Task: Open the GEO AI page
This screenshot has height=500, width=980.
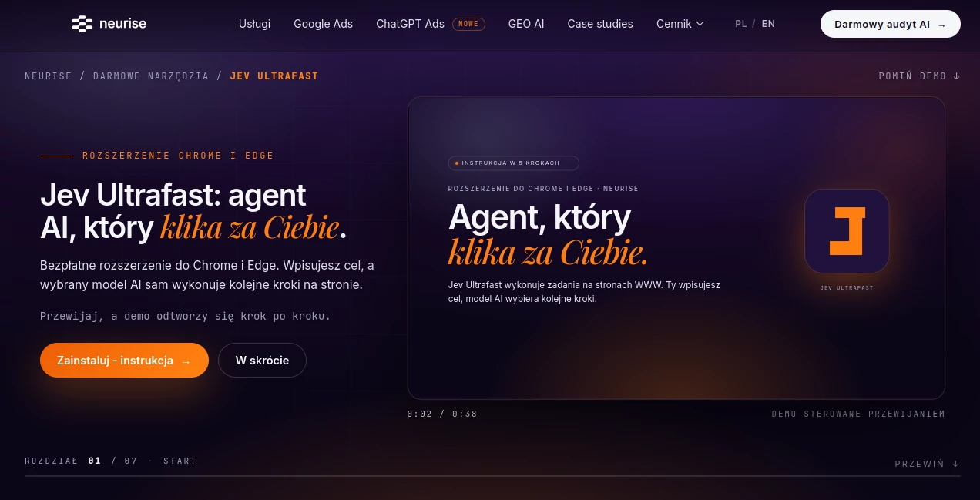Action: [x=526, y=24]
